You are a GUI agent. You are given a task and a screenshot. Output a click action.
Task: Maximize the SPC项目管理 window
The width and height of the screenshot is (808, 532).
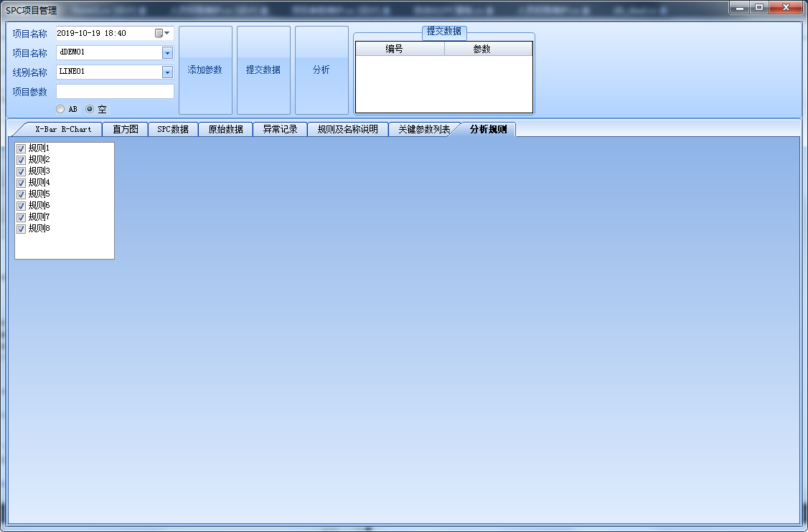coord(759,7)
